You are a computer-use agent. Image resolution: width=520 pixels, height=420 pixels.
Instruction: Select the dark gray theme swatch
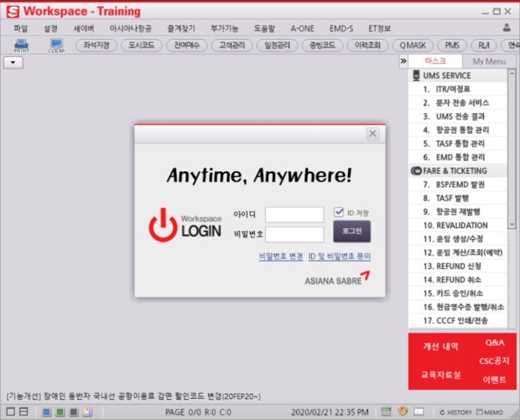click(x=73, y=412)
